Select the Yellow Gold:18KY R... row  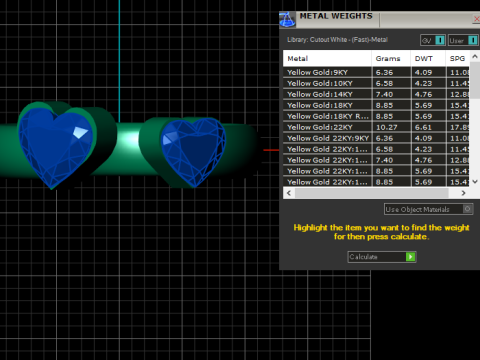click(376, 116)
